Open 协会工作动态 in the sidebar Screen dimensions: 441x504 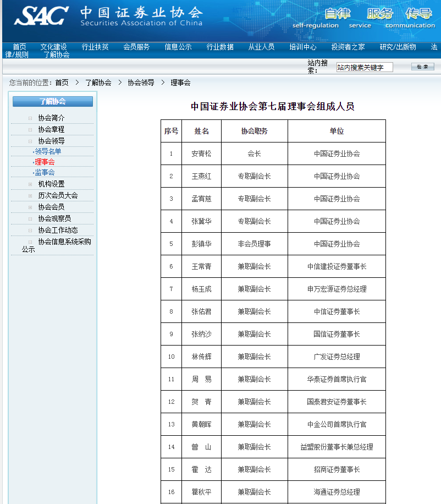(x=58, y=230)
